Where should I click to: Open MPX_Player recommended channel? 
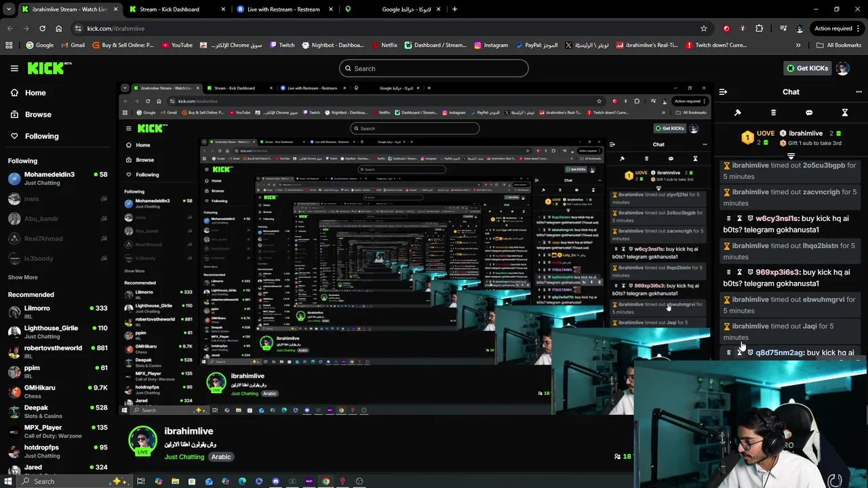[x=57, y=432]
